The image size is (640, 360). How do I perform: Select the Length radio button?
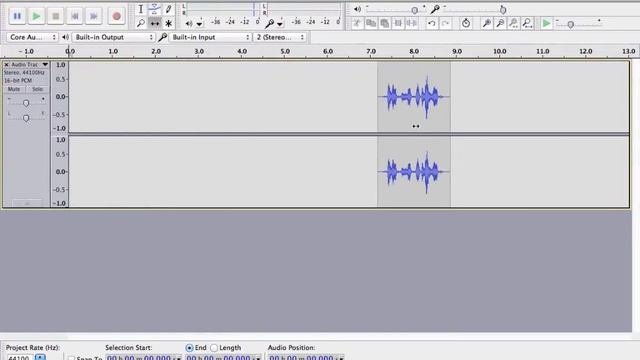[x=214, y=348]
